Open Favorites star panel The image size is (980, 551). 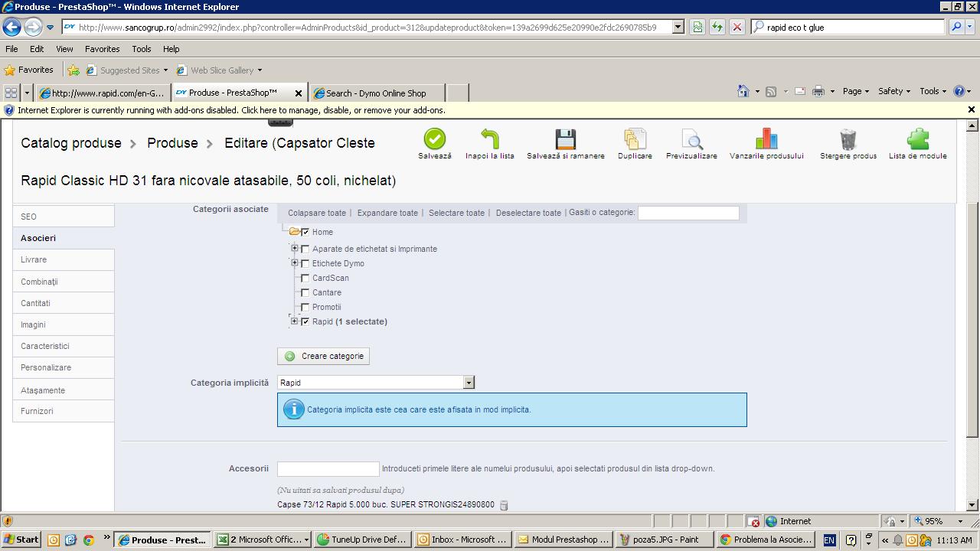point(29,70)
